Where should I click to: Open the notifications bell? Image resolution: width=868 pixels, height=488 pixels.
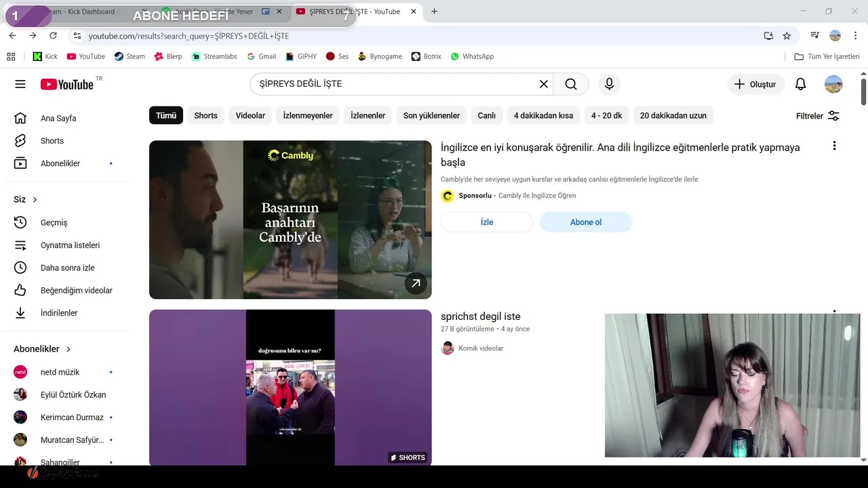coord(800,84)
